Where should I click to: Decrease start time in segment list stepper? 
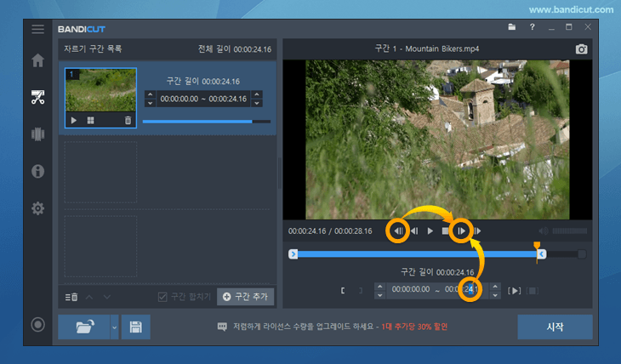(x=150, y=103)
